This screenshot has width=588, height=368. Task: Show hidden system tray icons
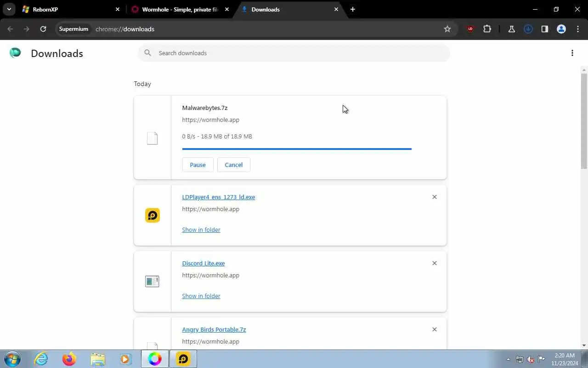pos(508,359)
